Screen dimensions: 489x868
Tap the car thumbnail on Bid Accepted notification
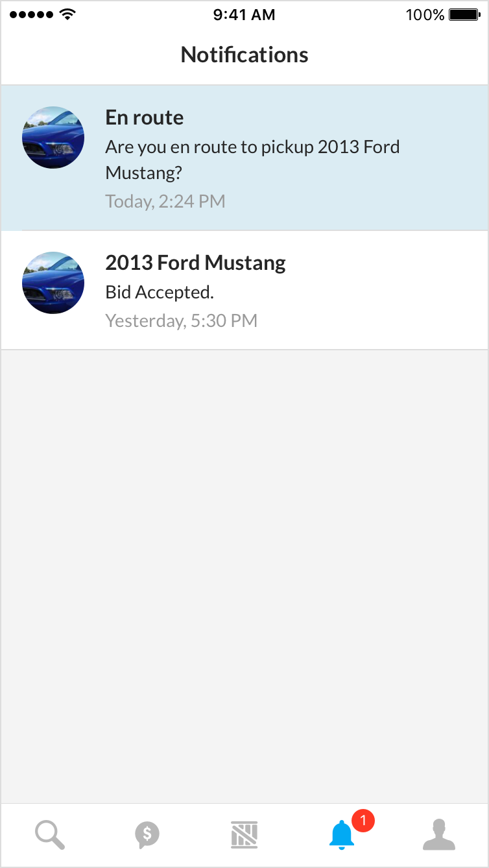coord(53,283)
